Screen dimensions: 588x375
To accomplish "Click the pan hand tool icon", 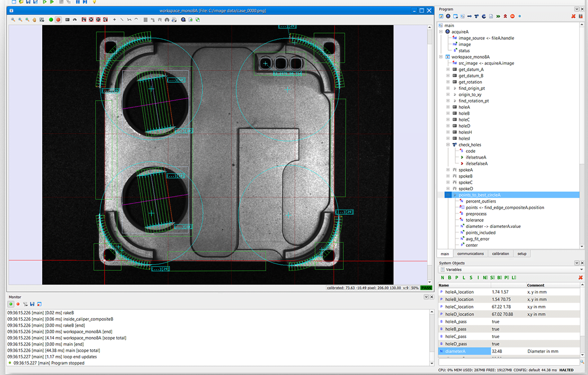I will click(34, 20).
